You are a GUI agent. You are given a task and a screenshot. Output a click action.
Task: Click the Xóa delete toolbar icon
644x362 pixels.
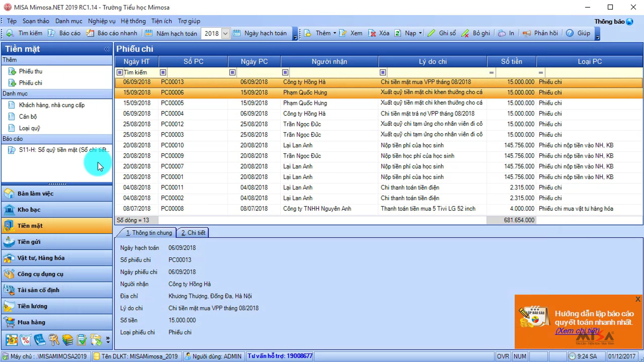[372, 33]
